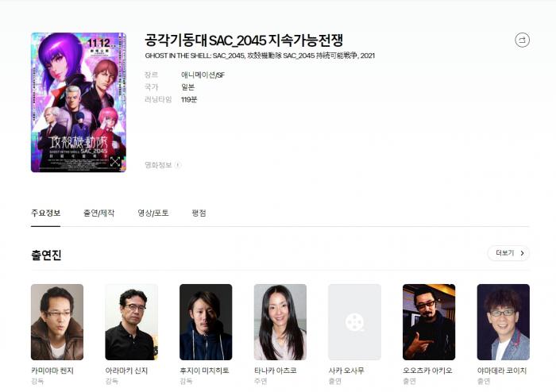Expand the cast list with 더보기
556x392 pixels.
pyautogui.click(x=508, y=253)
